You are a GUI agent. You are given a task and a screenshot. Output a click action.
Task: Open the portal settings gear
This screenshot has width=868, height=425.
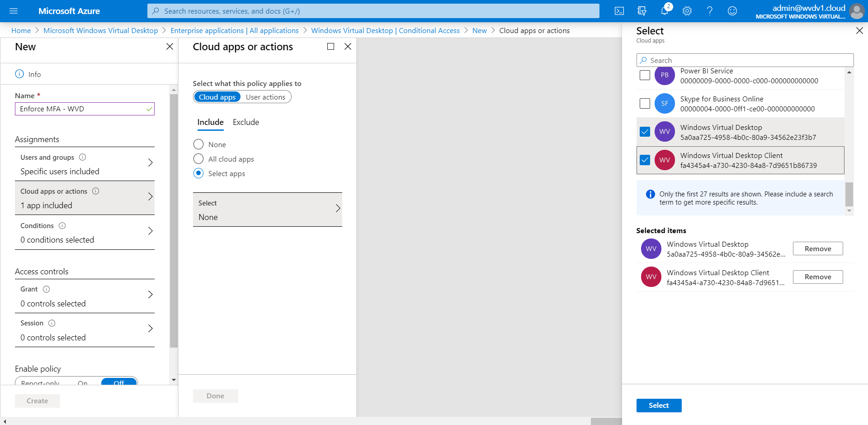coord(687,11)
